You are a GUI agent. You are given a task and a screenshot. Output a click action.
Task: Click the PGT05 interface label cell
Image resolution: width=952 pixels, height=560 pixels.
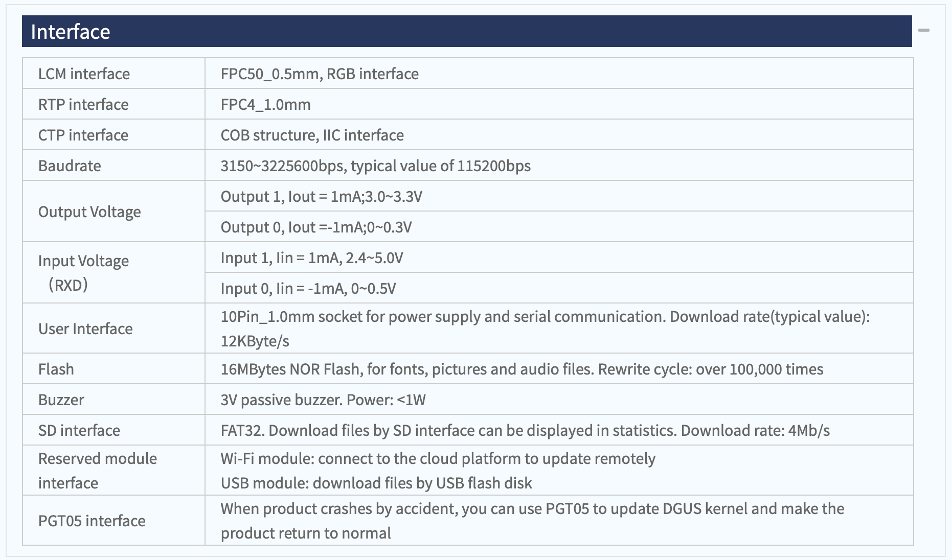114,520
